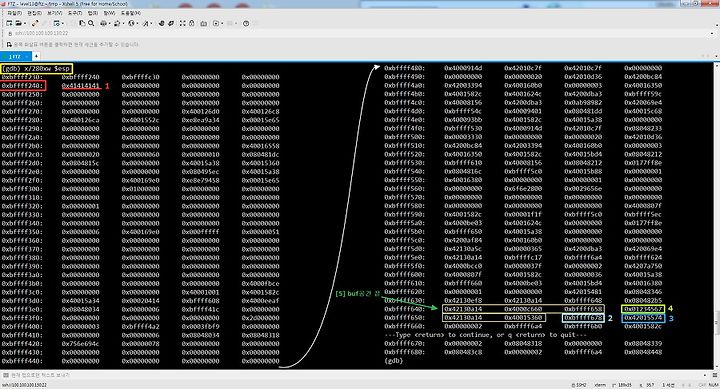Click the Help question mark icon

tap(246, 23)
